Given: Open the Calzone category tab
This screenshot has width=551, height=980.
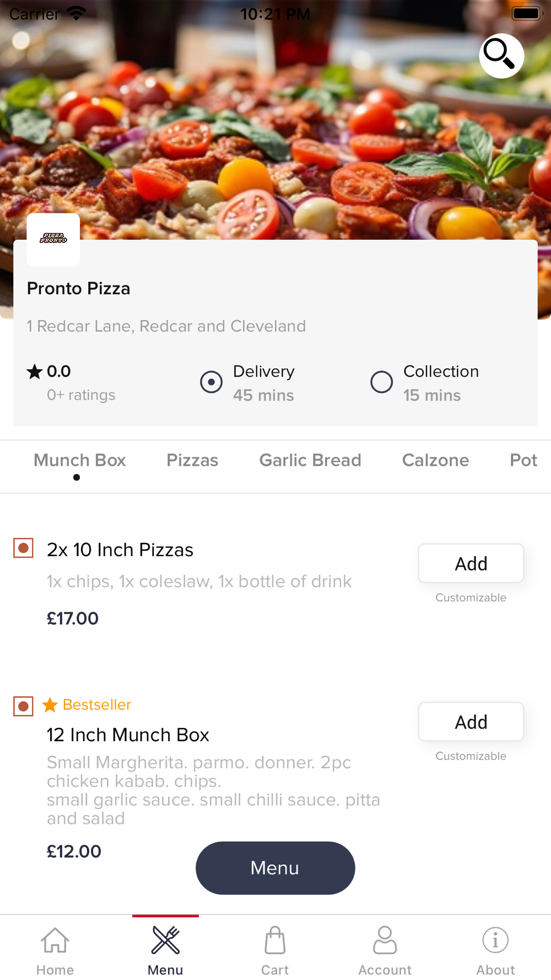Looking at the screenshot, I should [435, 461].
